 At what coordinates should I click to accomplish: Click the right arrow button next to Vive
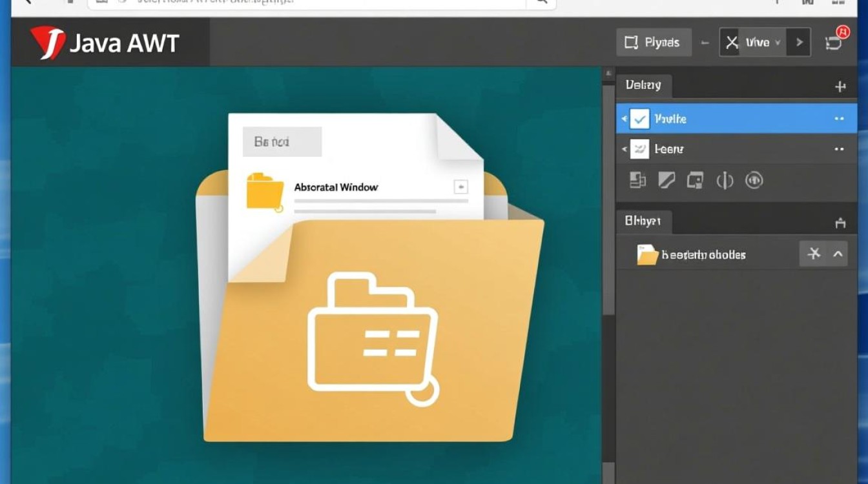pos(800,43)
